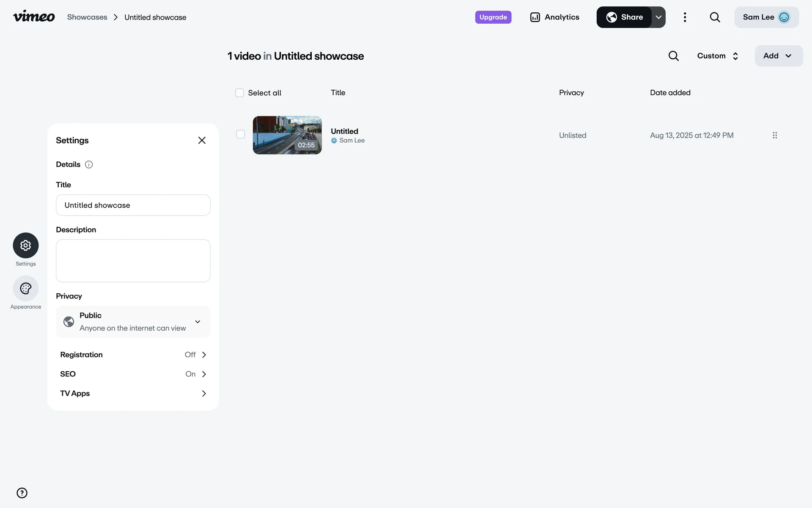Check the Untitled video checkbox
Viewport: 812px width, 508px height.
(241, 134)
